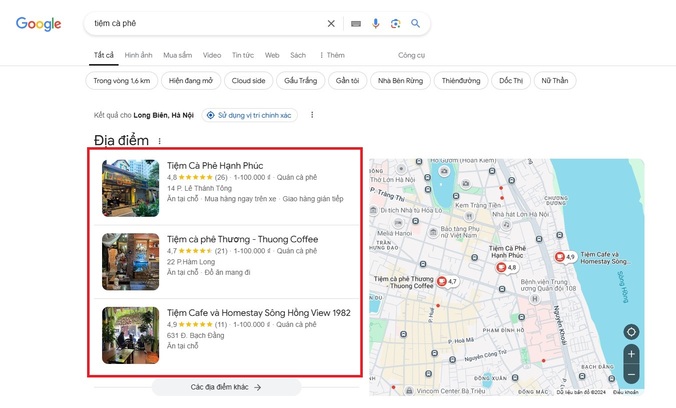The width and height of the screenshot is (676, 408).
Task: Open the 'Mua sắm' tab
Action: click(178, 55)
